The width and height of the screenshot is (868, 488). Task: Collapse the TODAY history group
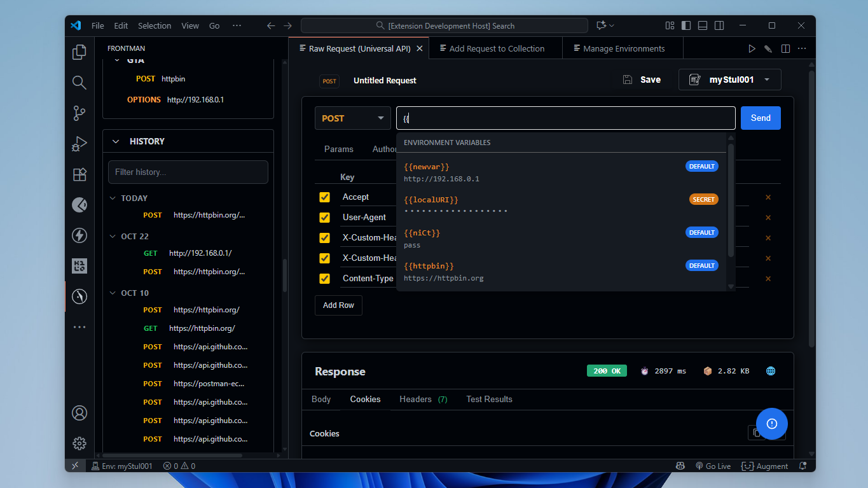coord(113,198)
